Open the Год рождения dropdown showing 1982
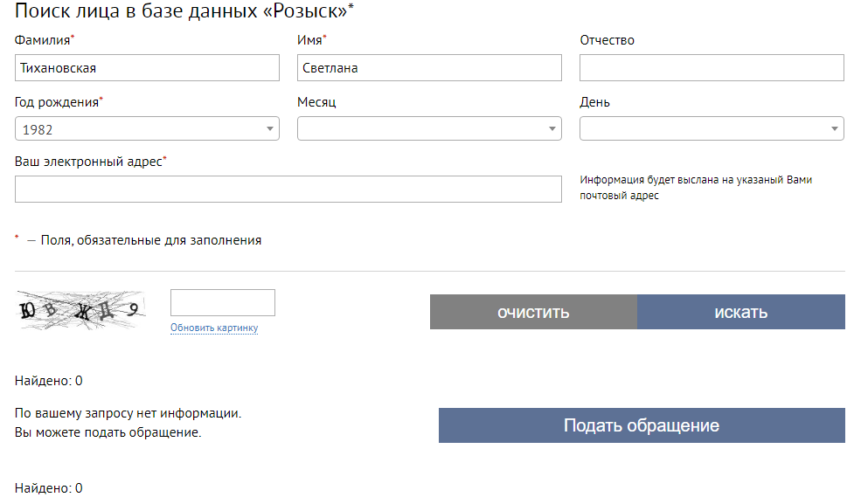This screenshot has height=504, width=854. (x=147, y=129)
